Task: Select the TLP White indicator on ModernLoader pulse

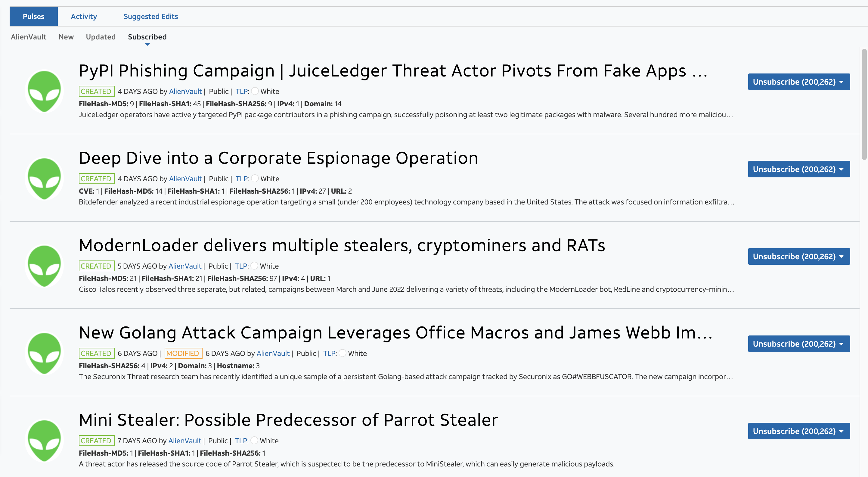Action: 254,266
